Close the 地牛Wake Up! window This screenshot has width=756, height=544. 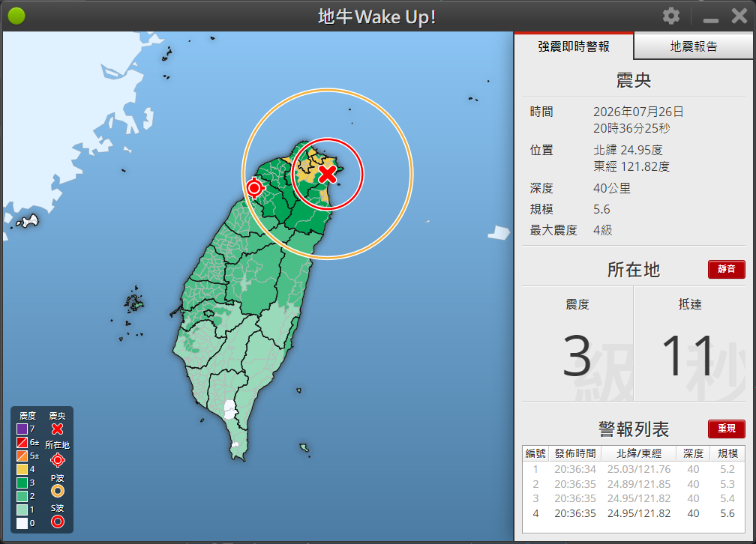[739, 16]
